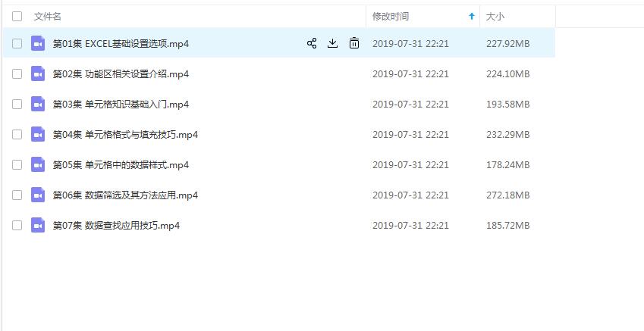Image resolution: width=644 pixels, height=331 pixels.
Task: Open 第05集 单元格中的数据样式.mp4
Action: pos(121,165)
